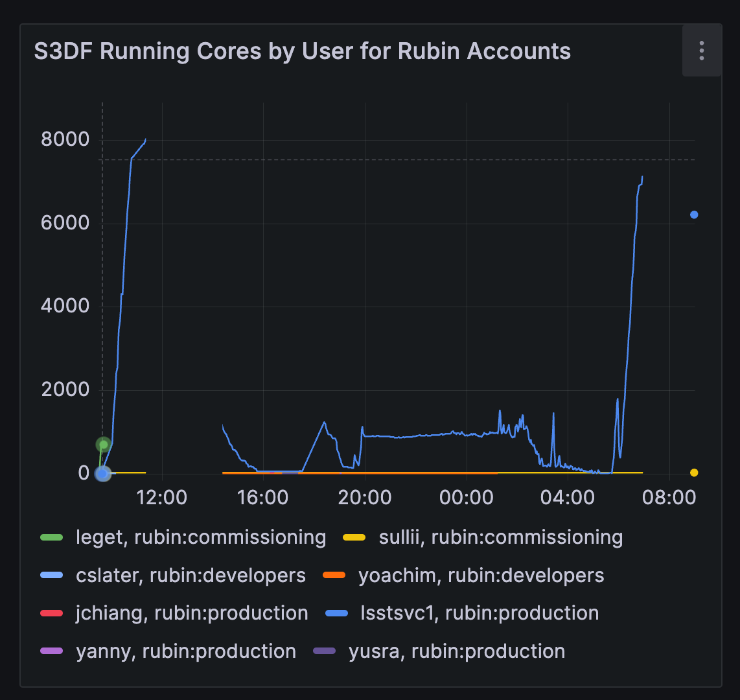
Task: Toggle the 'leget, rubin:commissioning' series label
Action: [x=201, y=537]
